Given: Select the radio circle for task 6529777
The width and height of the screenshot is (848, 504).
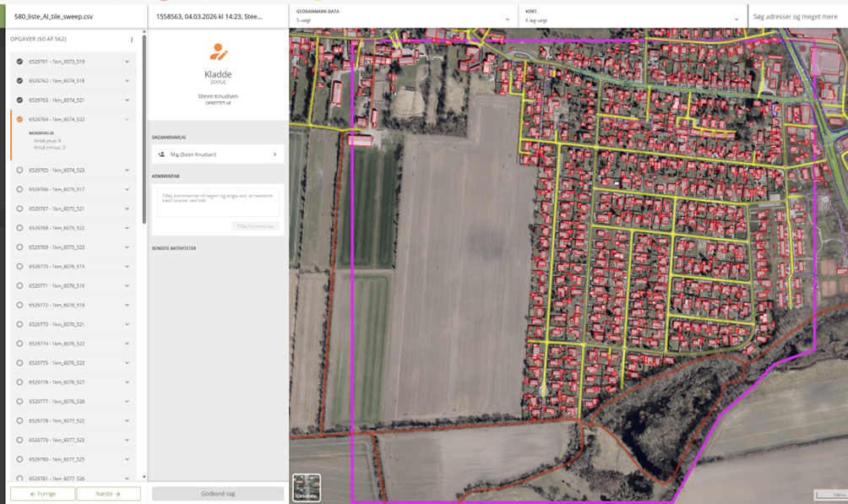Looking at the screenshot, I should (x=19, y=402).
